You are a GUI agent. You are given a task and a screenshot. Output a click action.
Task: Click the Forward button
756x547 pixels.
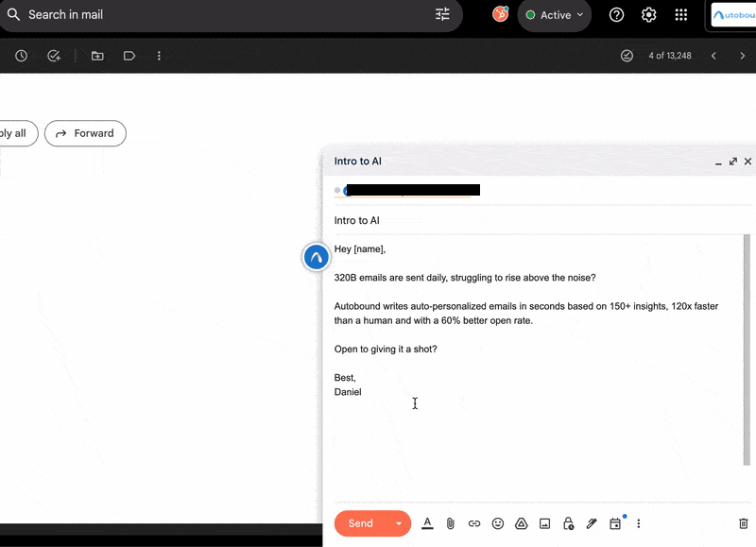pyautogui.click(x=85, y=133)
